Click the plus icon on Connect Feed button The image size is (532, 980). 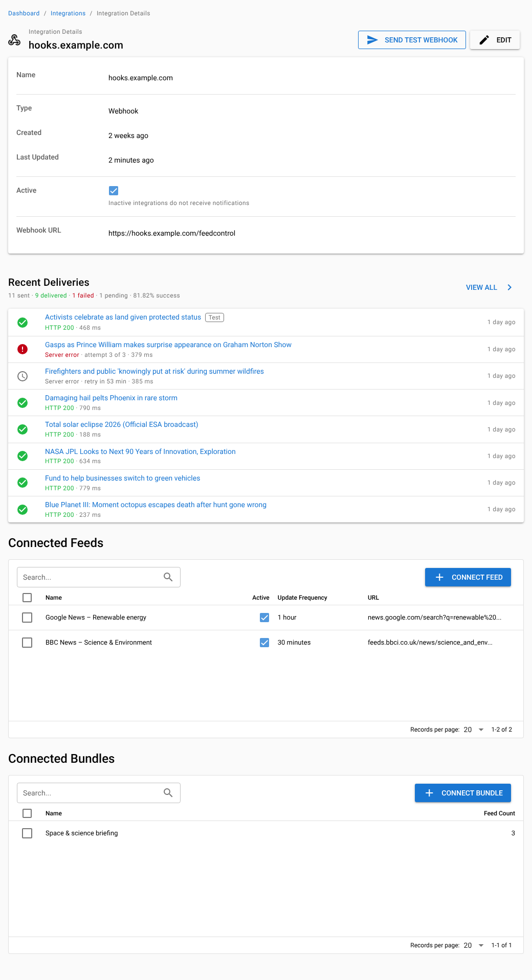point(439,577)
